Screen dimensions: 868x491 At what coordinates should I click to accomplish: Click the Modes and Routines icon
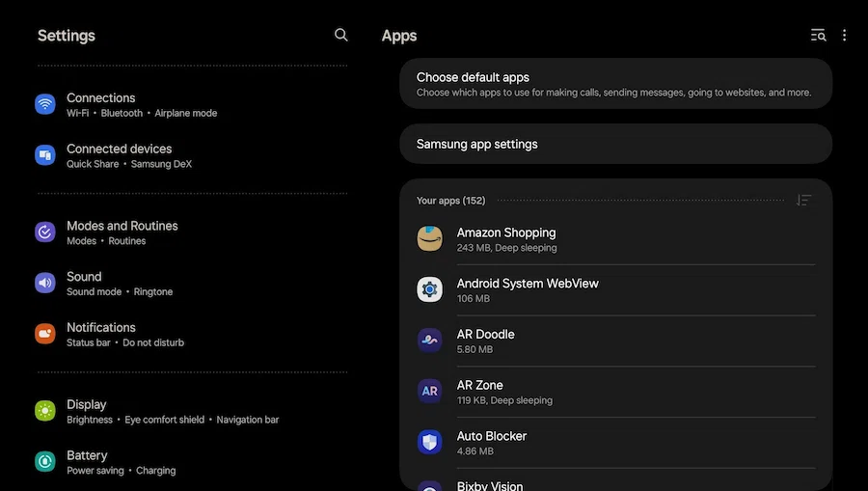(x=45, y=232)
